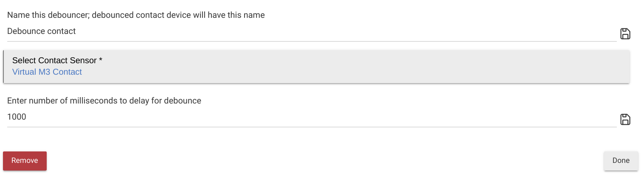Viewport: 644px width, 179px height.
Task: Click the gray Done button
Action: (621, 161)
